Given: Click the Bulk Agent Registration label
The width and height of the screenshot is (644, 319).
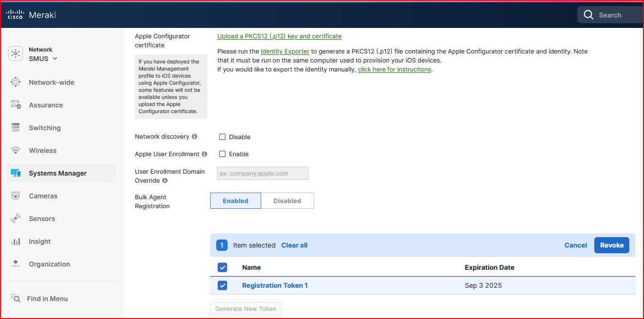Looking at the screenshot, I should 152,202.
